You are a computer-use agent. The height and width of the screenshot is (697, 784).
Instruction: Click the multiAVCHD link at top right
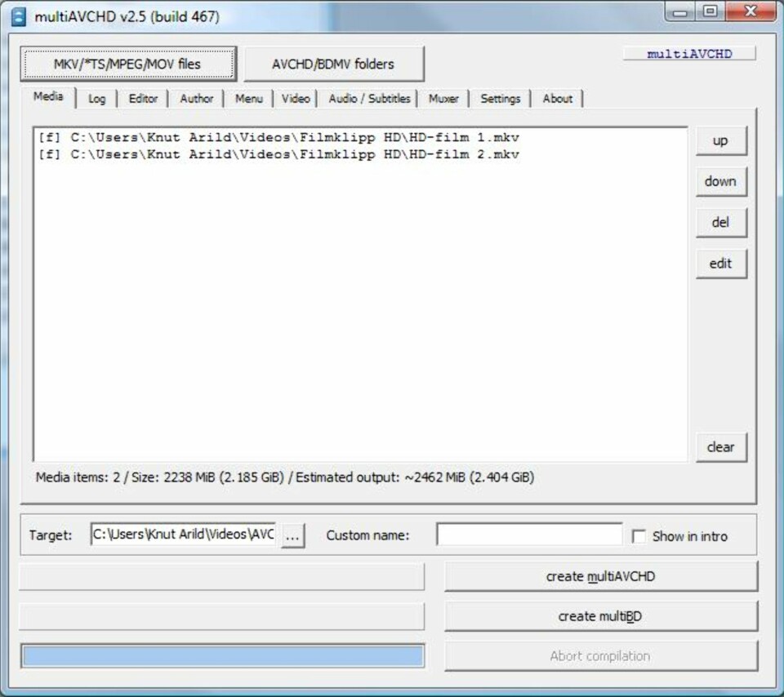pos(689,55)
